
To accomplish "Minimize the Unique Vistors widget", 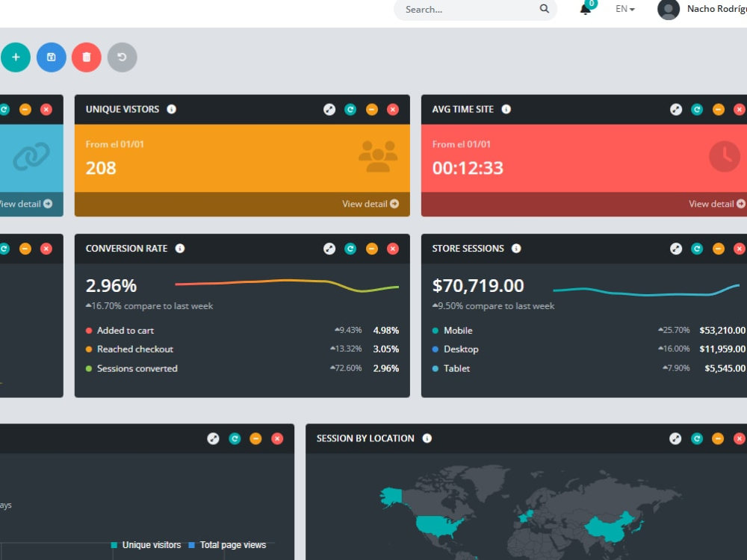I will 371,110.
